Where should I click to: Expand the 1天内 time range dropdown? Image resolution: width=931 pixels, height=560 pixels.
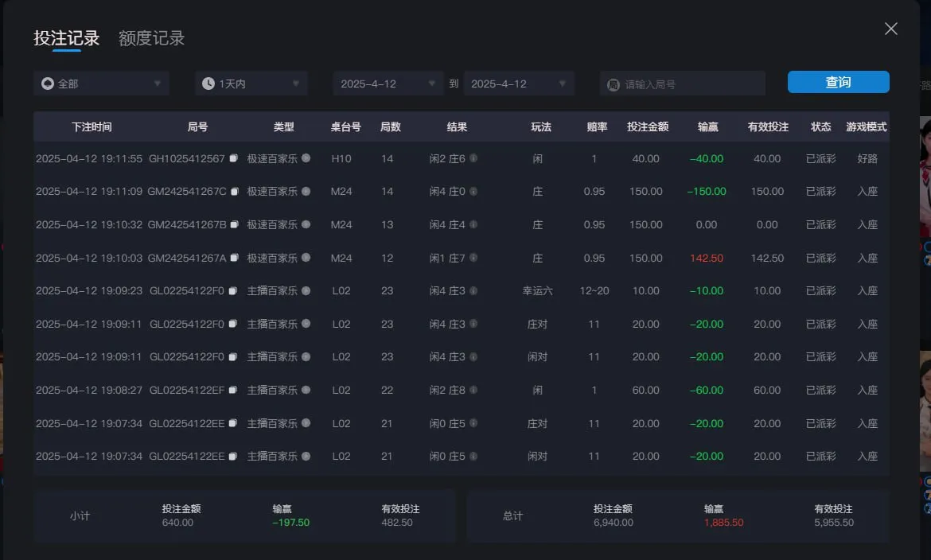click(x=251, y=83)
